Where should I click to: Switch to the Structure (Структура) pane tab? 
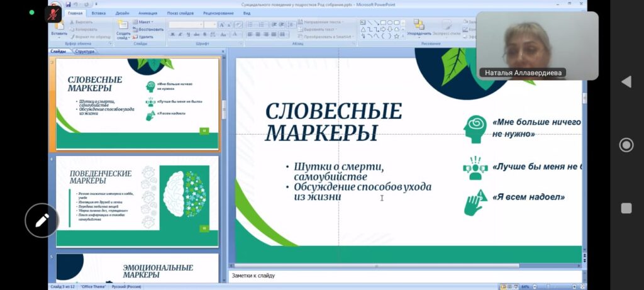(85, 52)
